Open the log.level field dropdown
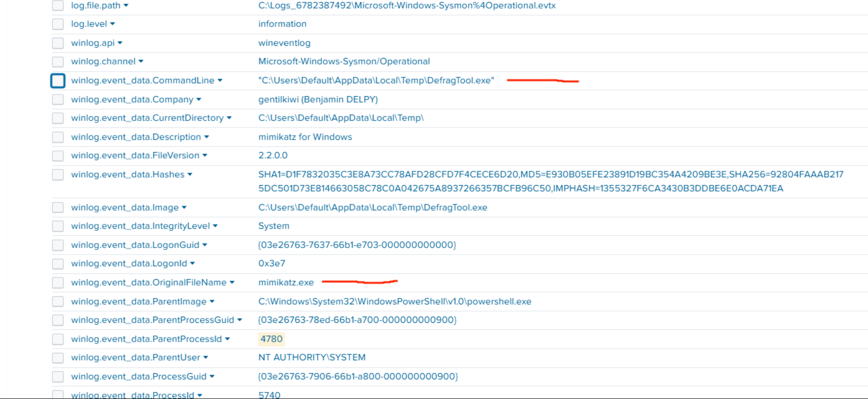 coord(112,24)
